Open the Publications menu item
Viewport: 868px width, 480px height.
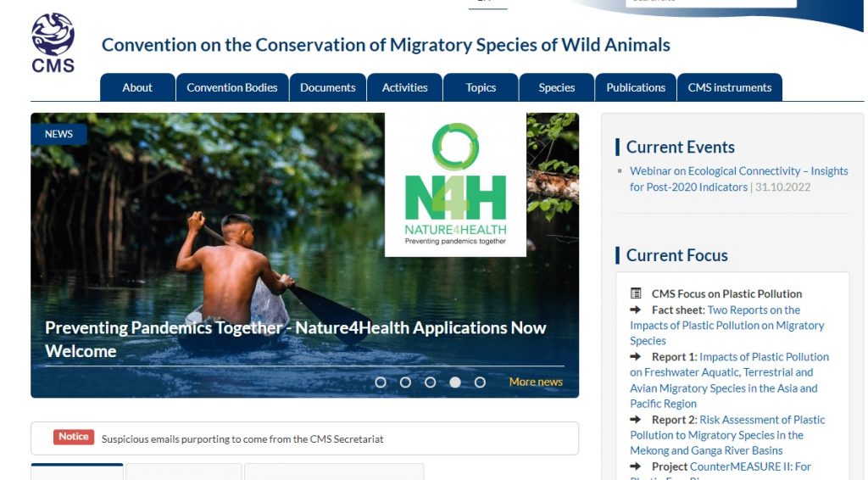click(x=636, y=87)
